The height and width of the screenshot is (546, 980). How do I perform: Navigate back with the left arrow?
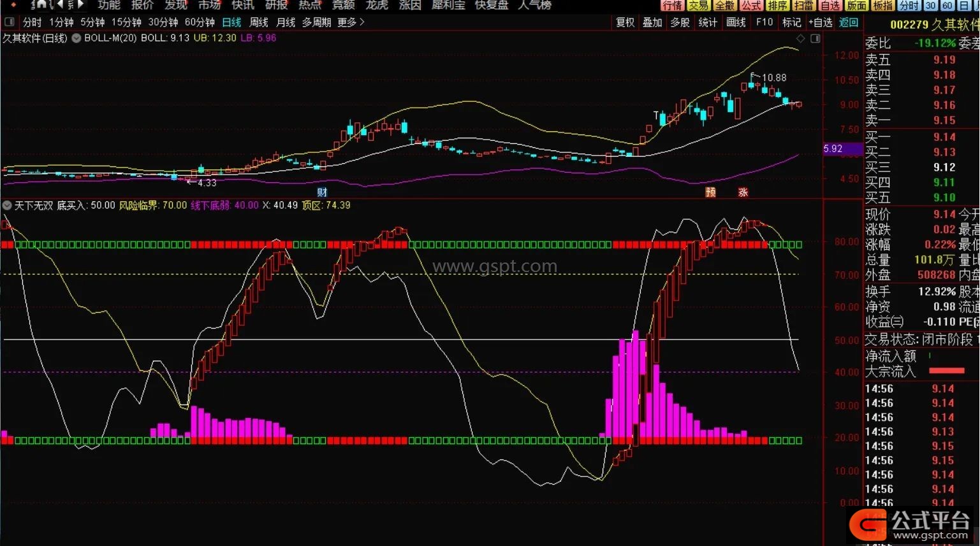tap(61, 4)
